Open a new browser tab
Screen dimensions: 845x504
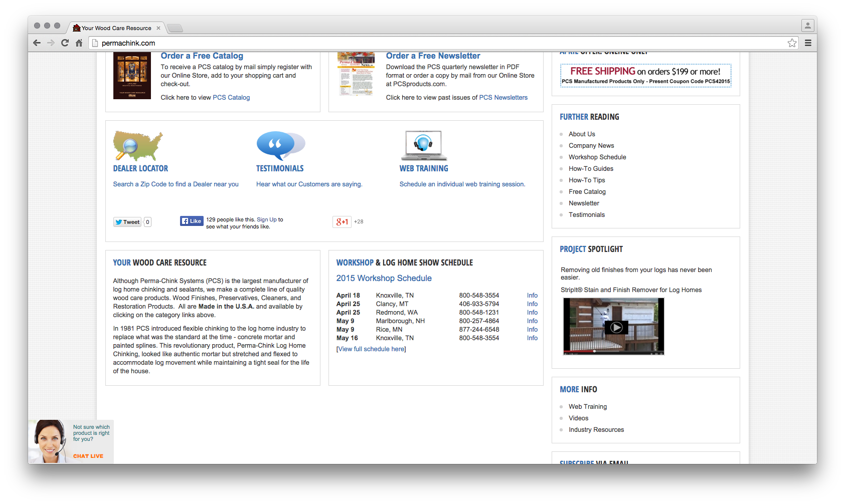(175, 28)
